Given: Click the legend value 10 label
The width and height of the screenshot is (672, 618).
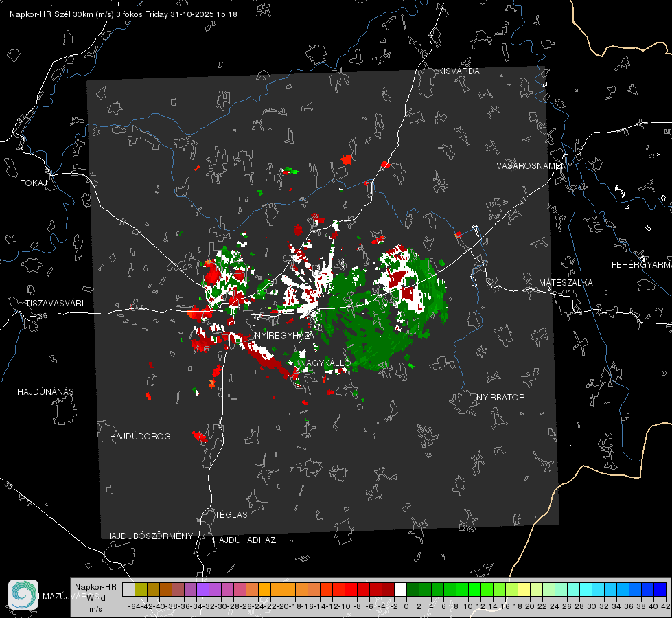Looking at the screenshot, I should (x=468, y=606).
